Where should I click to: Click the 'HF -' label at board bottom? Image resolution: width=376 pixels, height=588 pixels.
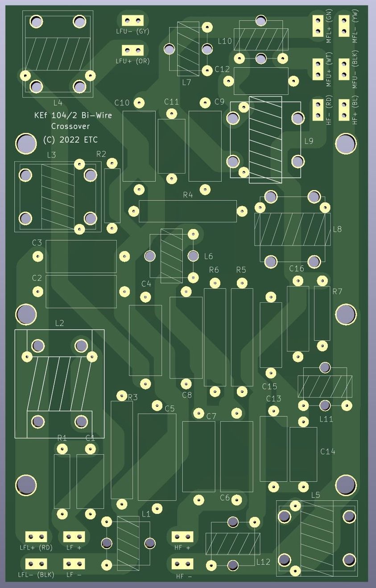(x=184, y=576)
